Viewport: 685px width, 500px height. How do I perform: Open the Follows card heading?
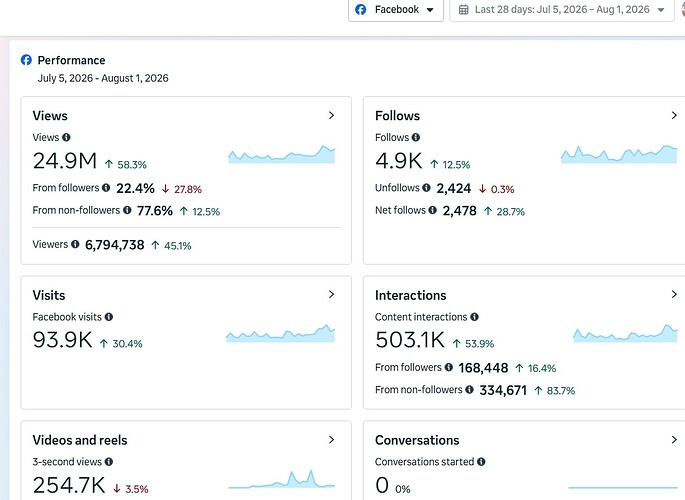398,116
